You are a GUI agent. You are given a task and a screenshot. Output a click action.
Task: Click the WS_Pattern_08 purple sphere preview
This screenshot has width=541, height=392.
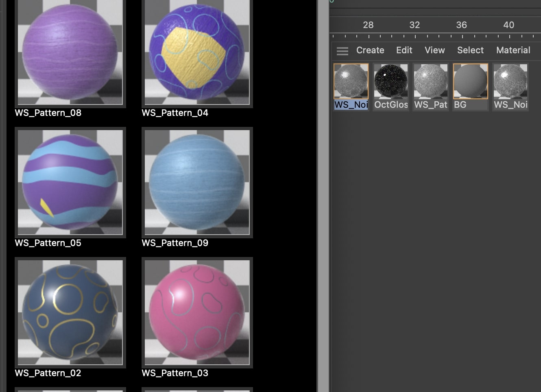pos(70,52)
